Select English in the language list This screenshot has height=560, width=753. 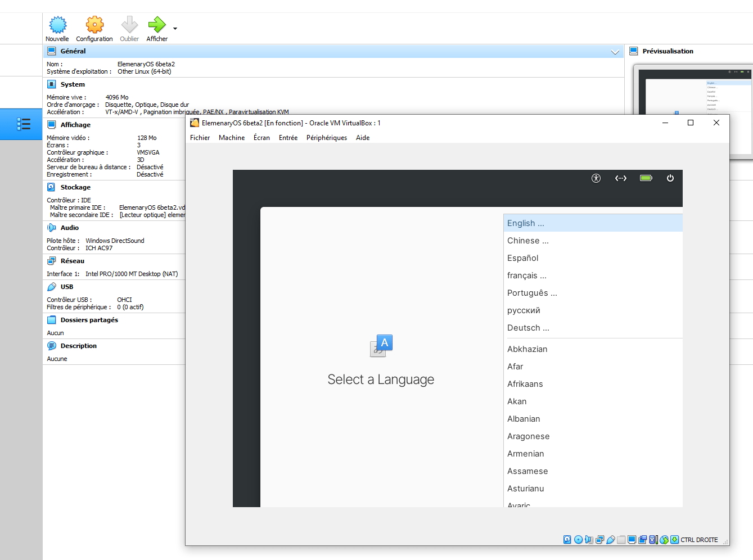click(x=593, y=223)
